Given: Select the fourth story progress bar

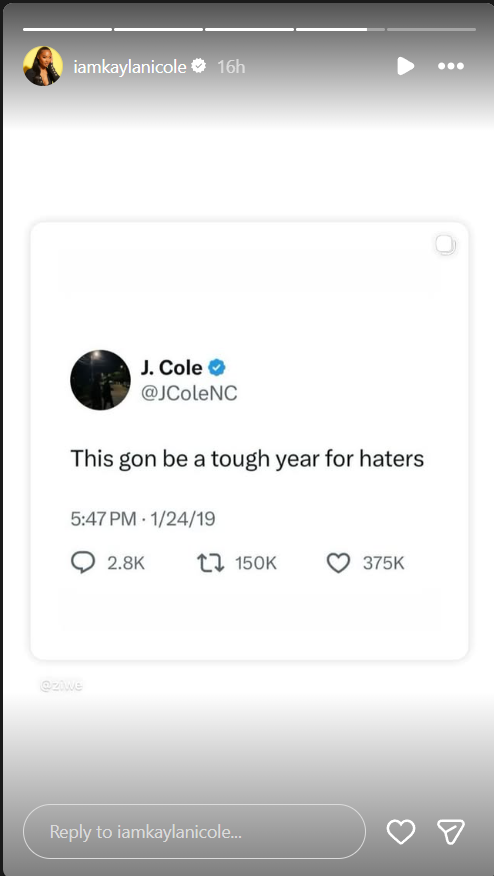Looking at the screenshot, I should click(x=340, y=29).
